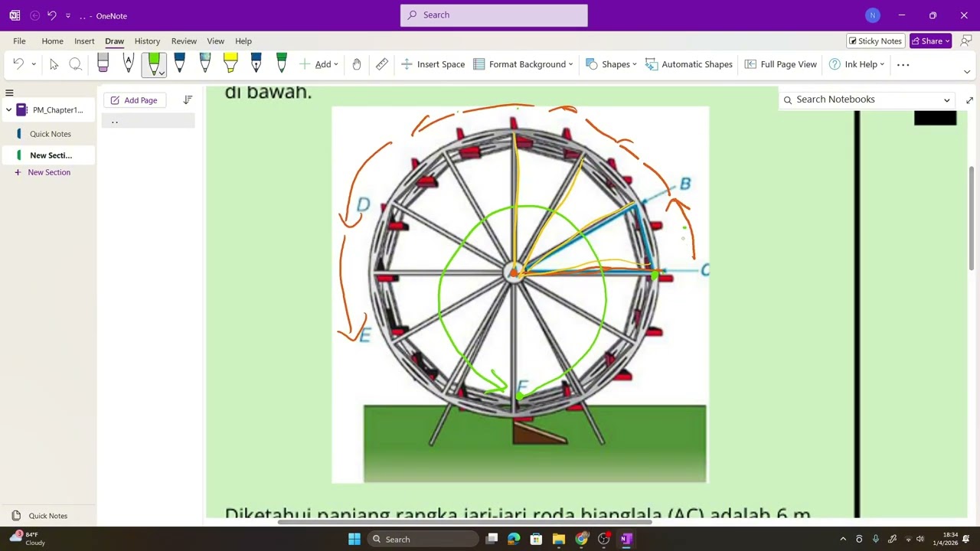Open the Add pen dropdown
Image resolution: width=980 pixels, height=551 pixels.
pos(319,64)
